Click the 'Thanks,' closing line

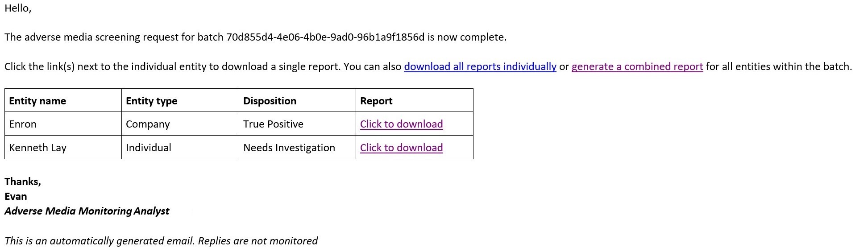(23, 182)
